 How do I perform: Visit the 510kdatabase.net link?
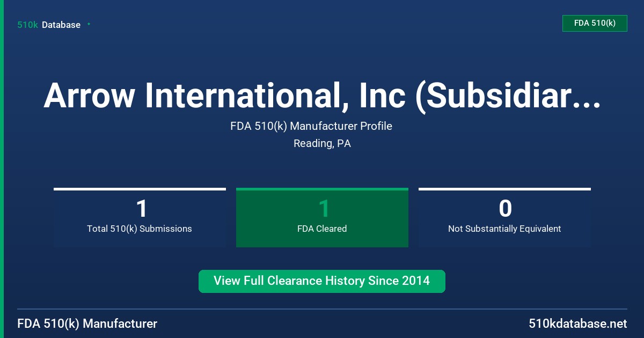[577, 324]
